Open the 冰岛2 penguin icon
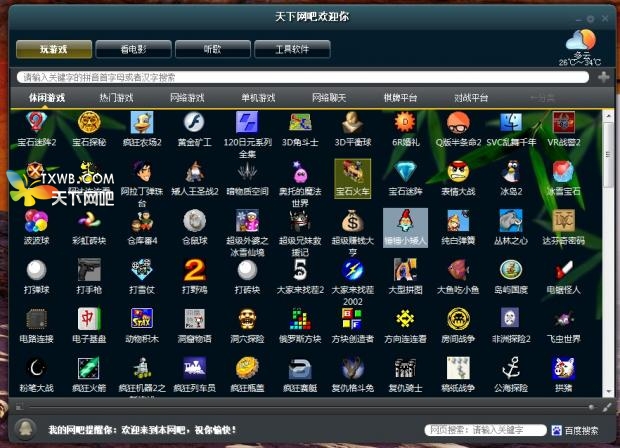The height and width of the screenshot is (448, 620). tap(511, 172)
